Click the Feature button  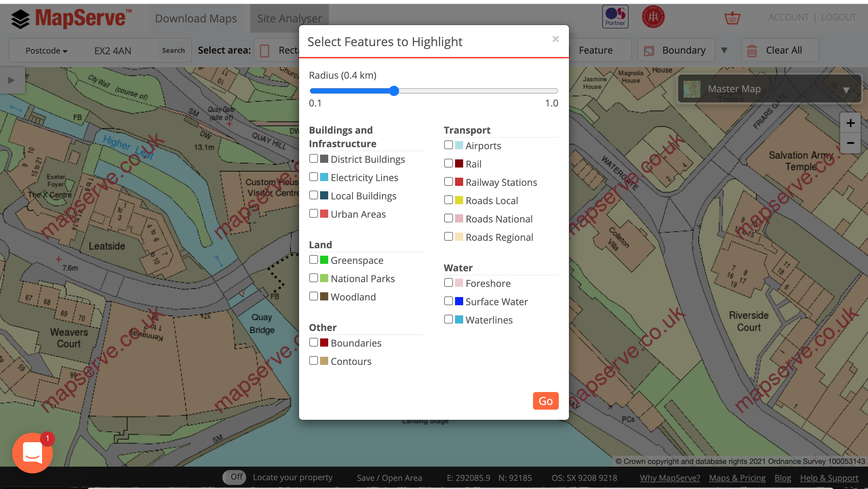596,50
